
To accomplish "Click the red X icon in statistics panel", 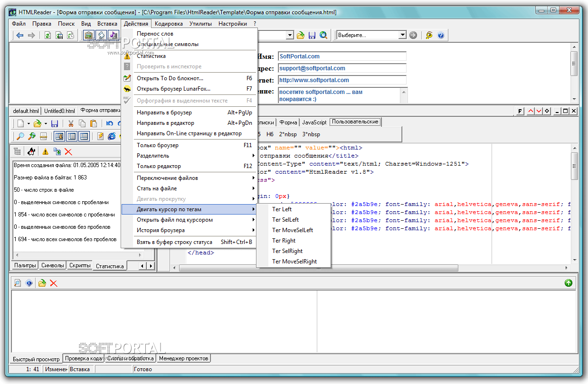I will (68, 152).
